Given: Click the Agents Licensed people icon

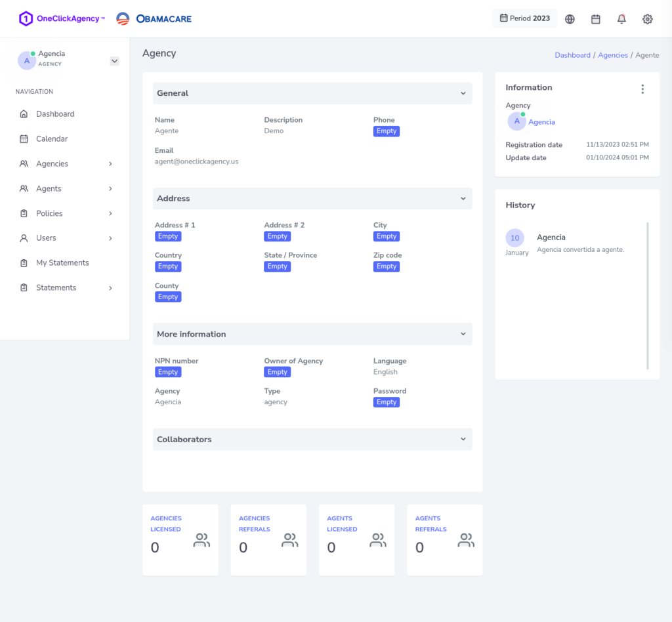Looking at the screenshot, I should [x=378, y=541].
